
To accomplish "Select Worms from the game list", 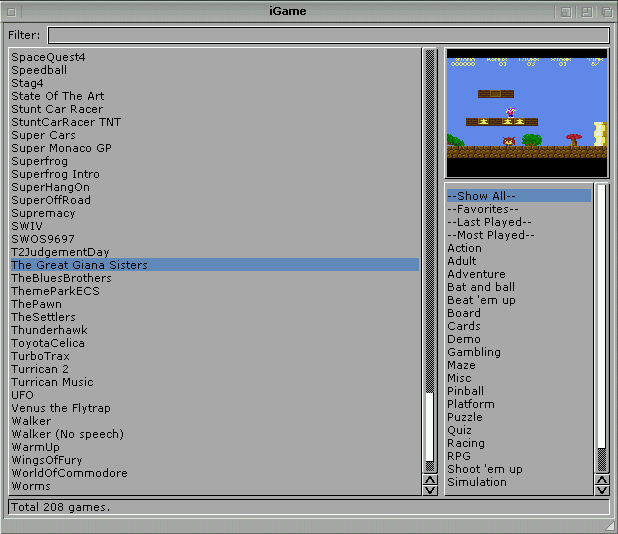I will coord(30,486).
